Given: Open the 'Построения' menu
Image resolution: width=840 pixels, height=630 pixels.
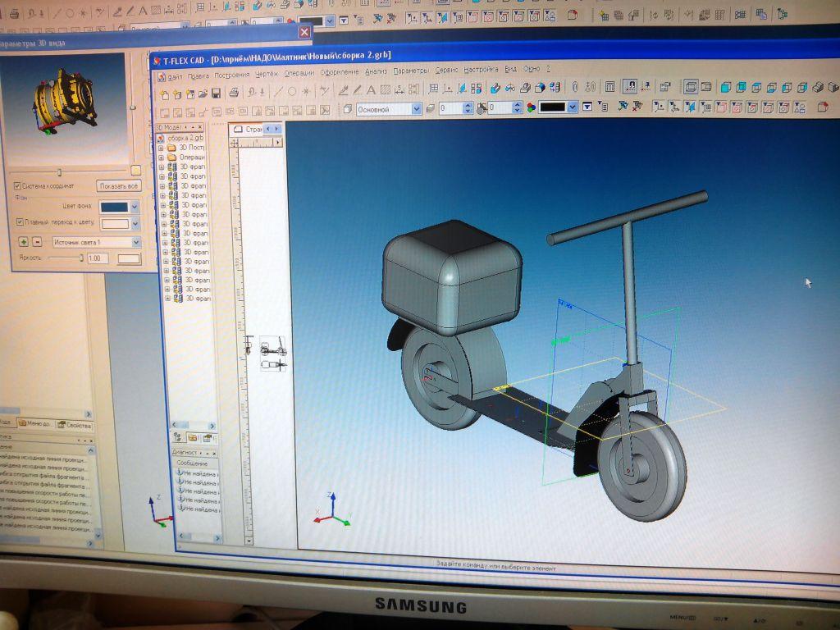Looking at the screenshot, I should click(232, 75).
